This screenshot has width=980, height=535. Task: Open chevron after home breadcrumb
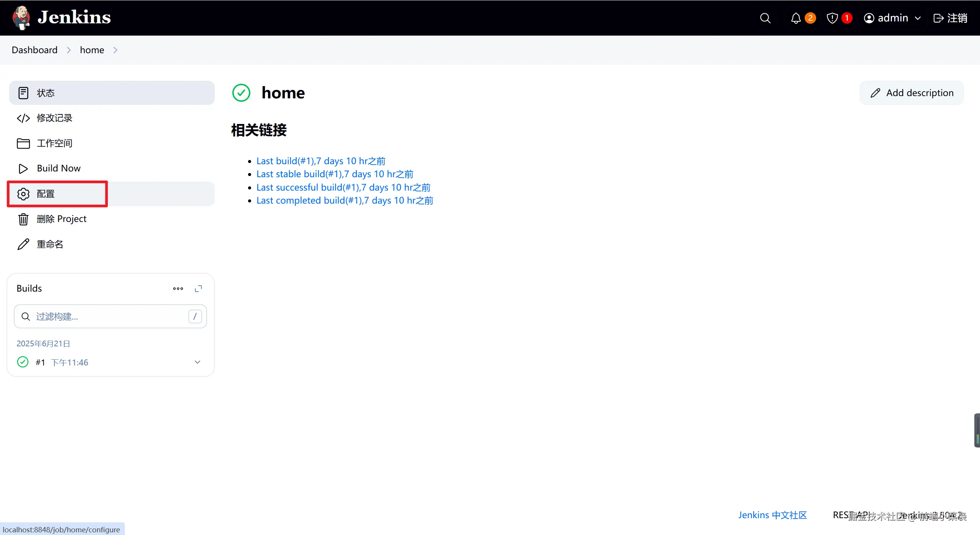[115, 50]
